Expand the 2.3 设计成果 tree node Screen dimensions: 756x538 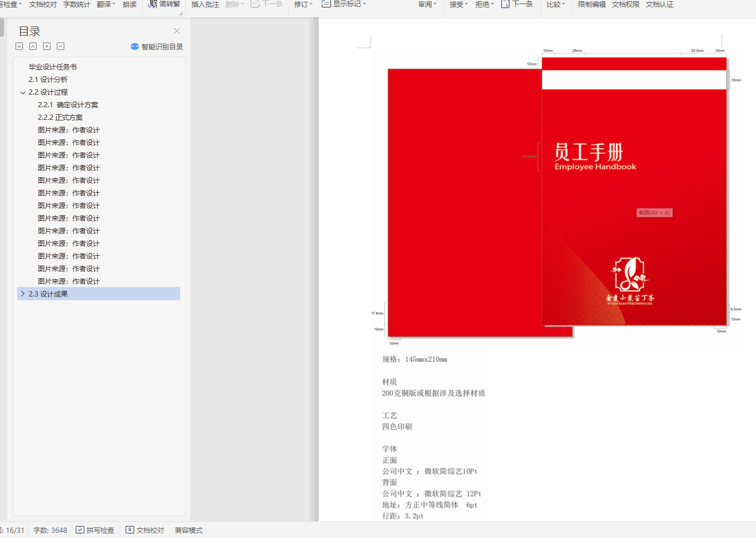23,294
